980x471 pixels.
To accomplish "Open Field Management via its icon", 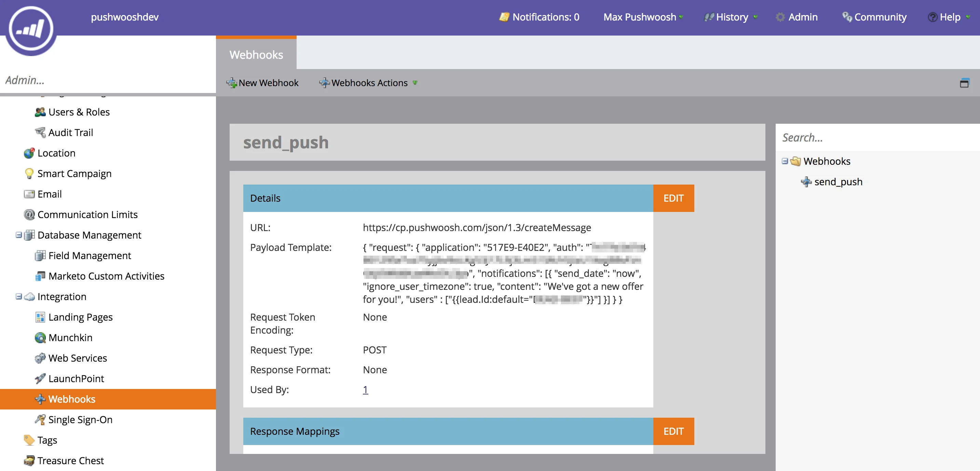I will [x=41, y=255].
